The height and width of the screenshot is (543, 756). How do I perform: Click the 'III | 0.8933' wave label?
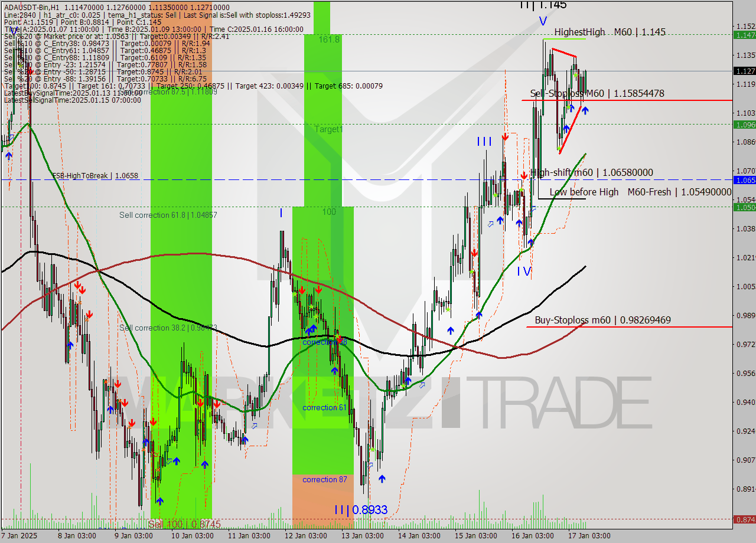pos(360,509)
